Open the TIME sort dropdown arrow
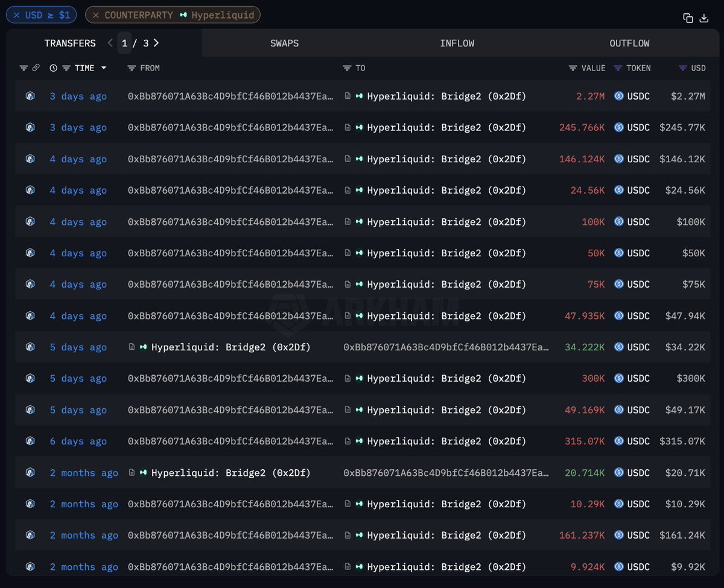 click(103, 68)
